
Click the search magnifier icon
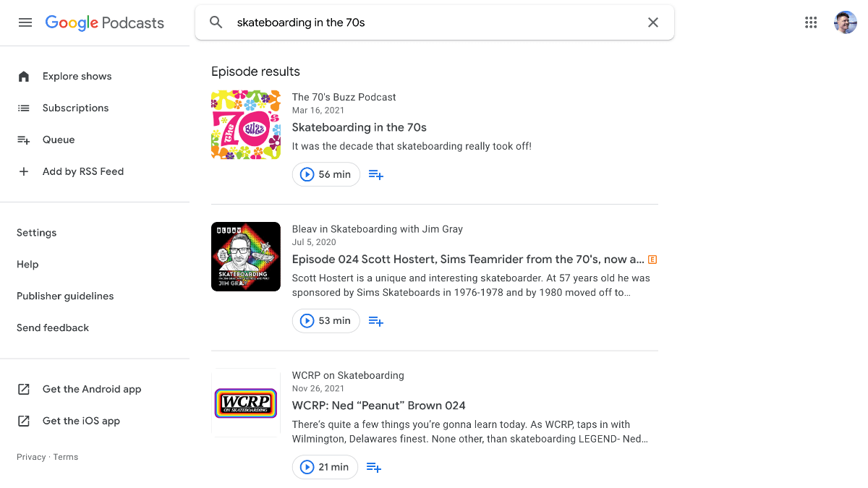pos(216,22)
